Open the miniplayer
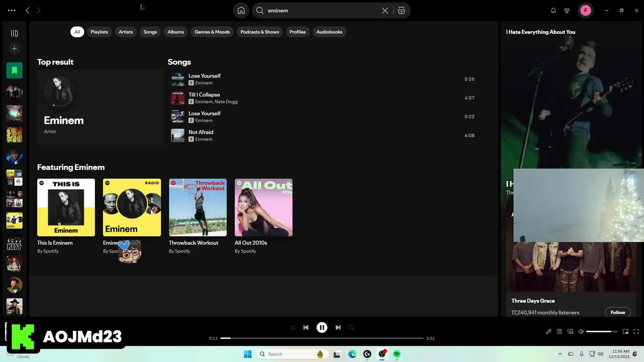This screenshot has height=362, width=644. pyautogui.click(x=625, y=331)
